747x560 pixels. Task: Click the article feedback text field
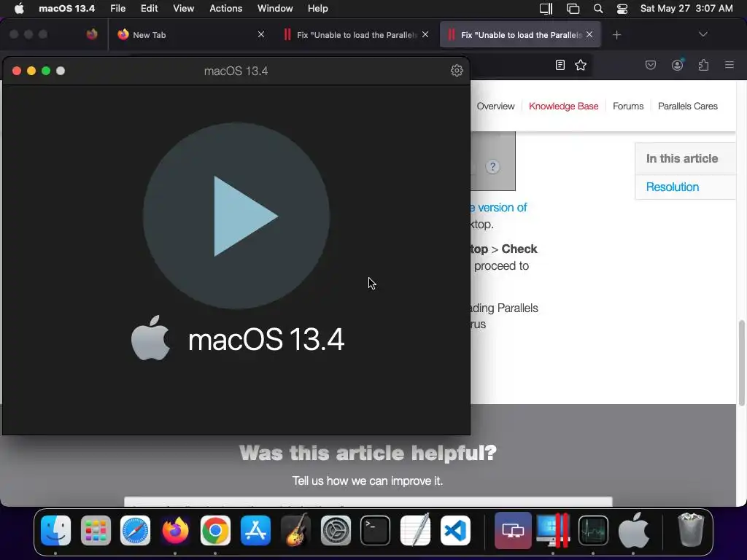click(x=368, y=502)
